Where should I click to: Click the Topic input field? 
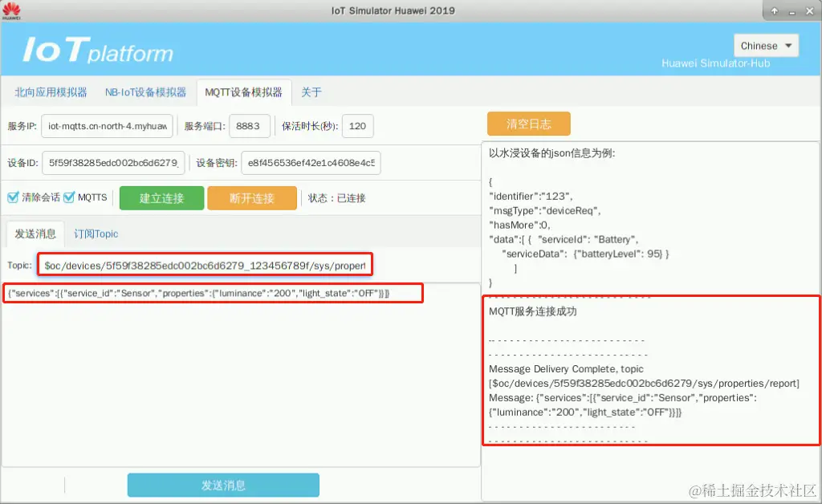click(x=205, y=265)
